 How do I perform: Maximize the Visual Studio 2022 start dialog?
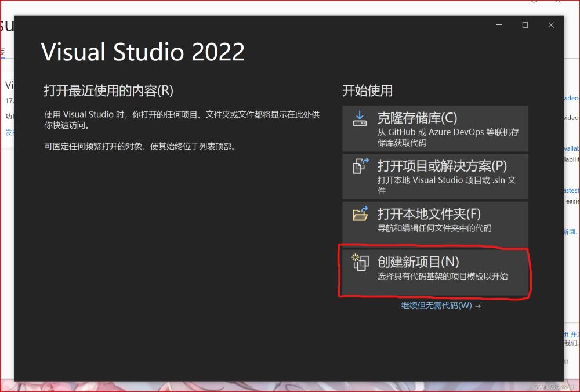point(525,25)
